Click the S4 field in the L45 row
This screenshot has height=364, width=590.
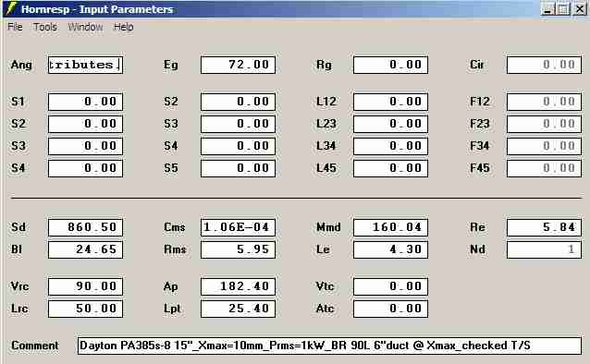click(85, 168)
